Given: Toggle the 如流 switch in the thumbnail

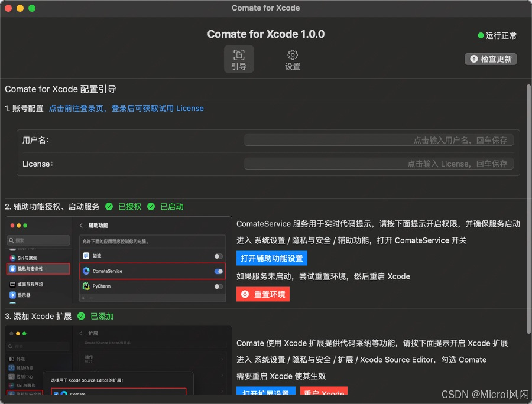Looking at the screenshot, I should (x=219, y=256).
